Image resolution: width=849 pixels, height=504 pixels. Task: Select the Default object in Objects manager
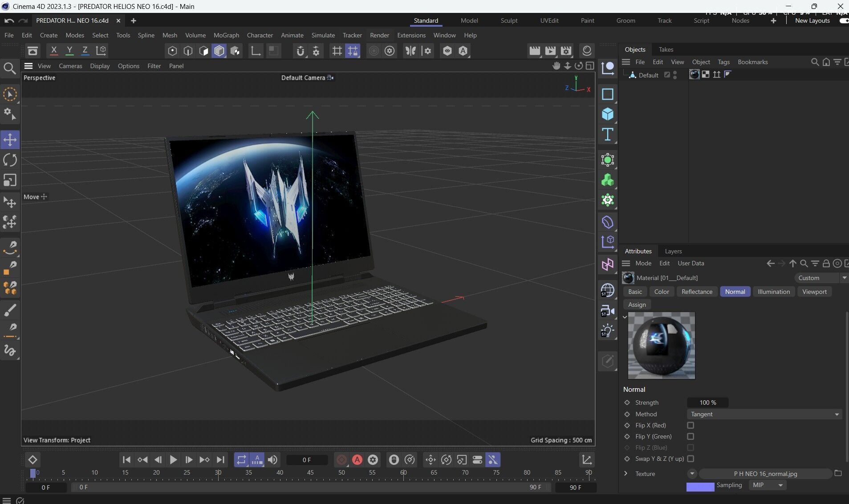tap(648, 75)
